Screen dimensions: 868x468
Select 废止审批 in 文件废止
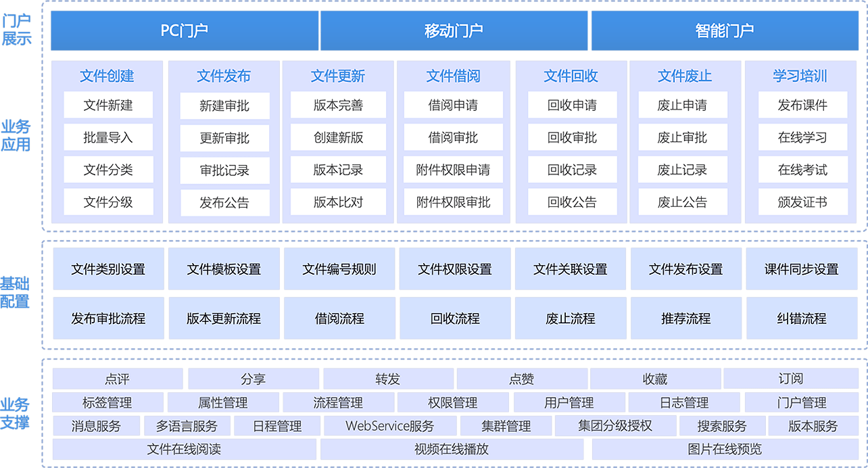682,137
